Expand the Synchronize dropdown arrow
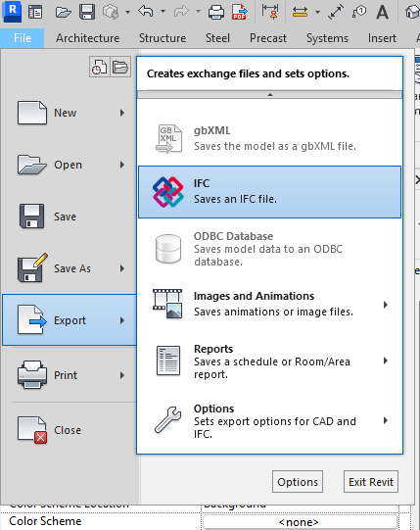Image resolution: width=420 pixels, height=530 pixels. coord(127,12)
